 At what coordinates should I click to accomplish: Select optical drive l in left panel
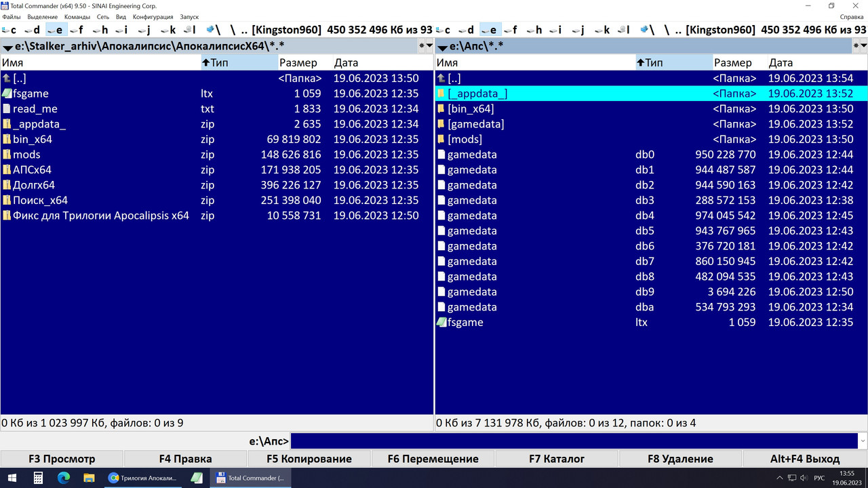191,30
